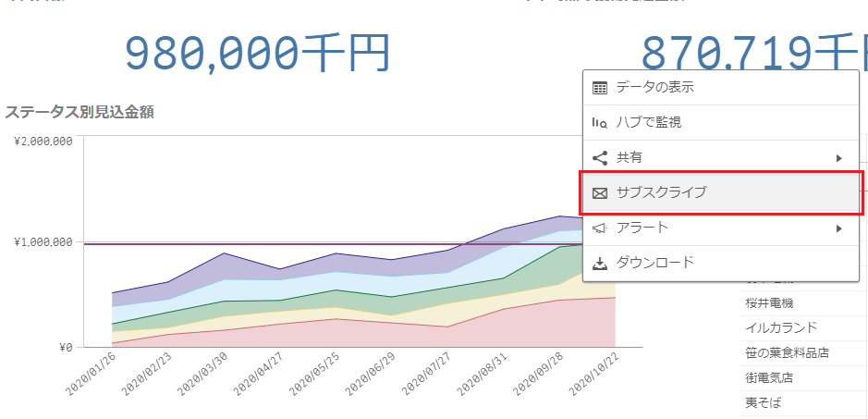The width and height of the screenshot is (868, 419).
Task: Click the 2020/10/22 x-axis label
Action: (x=595, y=376)
